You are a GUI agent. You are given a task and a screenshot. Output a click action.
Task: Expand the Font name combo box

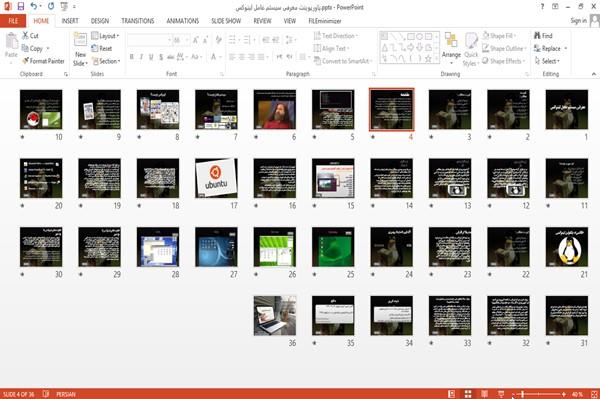pyautogui.click(x=169, y=39)
